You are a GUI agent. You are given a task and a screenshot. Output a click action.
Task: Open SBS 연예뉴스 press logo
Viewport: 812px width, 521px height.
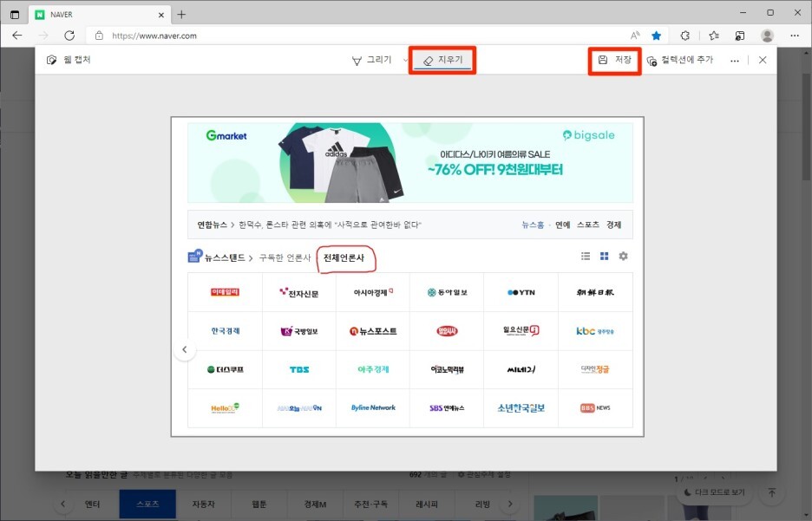447,407
